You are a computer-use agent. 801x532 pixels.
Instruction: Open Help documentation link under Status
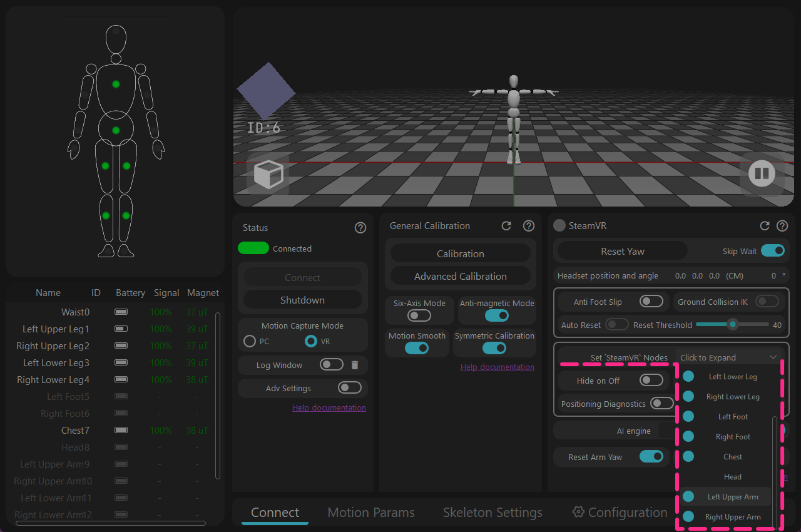tap(329, 407)
